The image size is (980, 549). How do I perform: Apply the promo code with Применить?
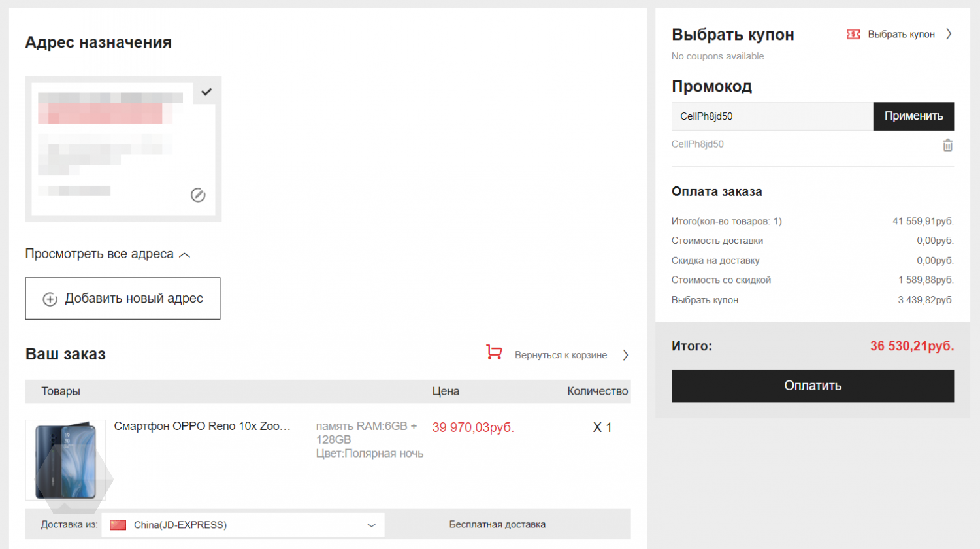(913, 116)
